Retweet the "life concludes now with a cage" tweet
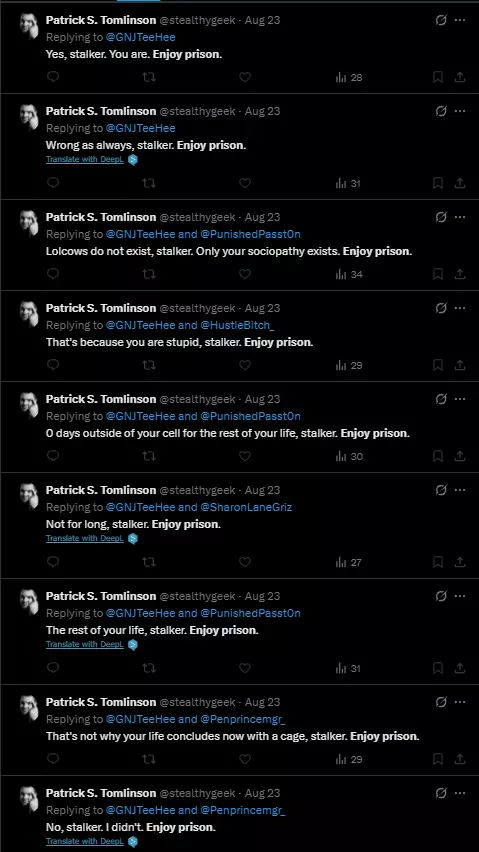The width and height of the screenshot is (479, 852). pyautogui.click(x=148, y=759)
